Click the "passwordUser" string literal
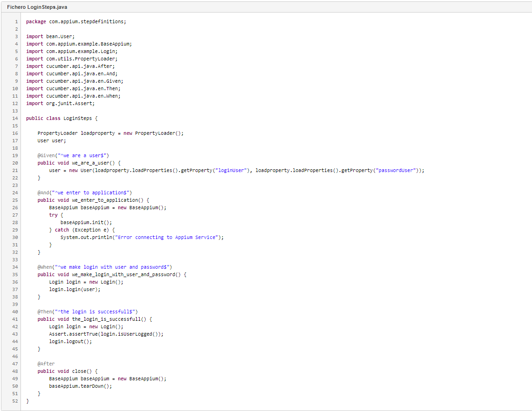The width and height of the screenshot is (532, 411). tap(396, 171)
